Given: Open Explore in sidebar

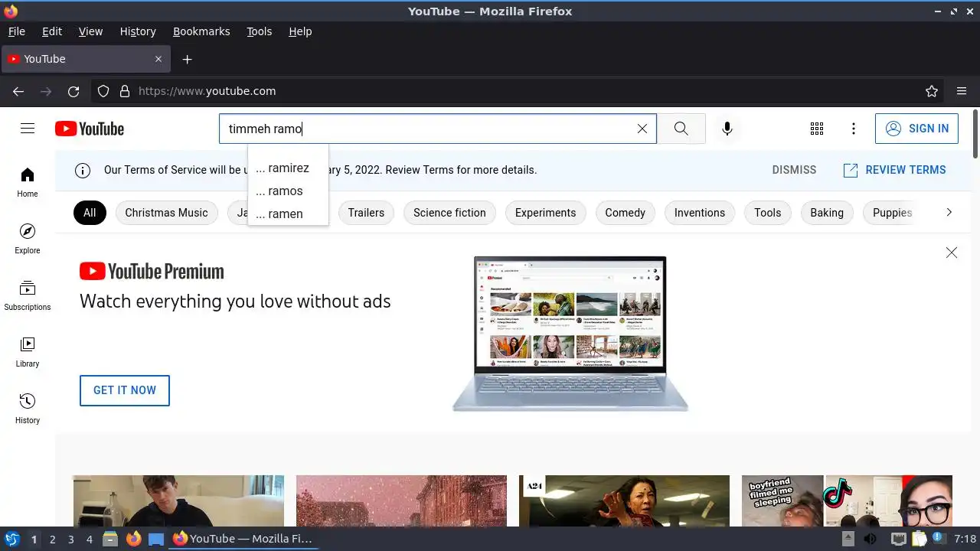Looking at the screenshot, I should click(x=28, y=239).
